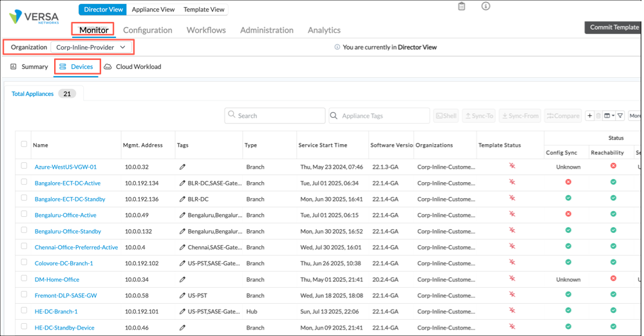Image resolution: width=644 pixels, height=336 pixels.
Task: Open the Administration menu
Action: click(x=267, y=30)
